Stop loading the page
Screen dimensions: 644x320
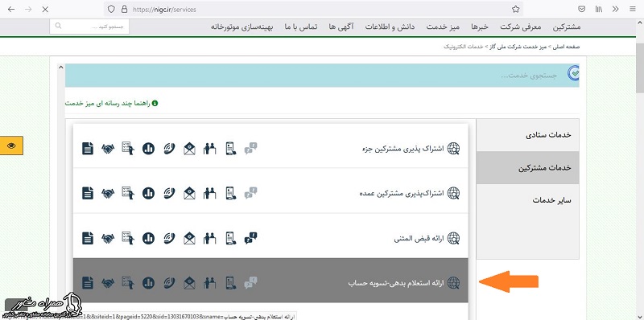tap(45, 9)
